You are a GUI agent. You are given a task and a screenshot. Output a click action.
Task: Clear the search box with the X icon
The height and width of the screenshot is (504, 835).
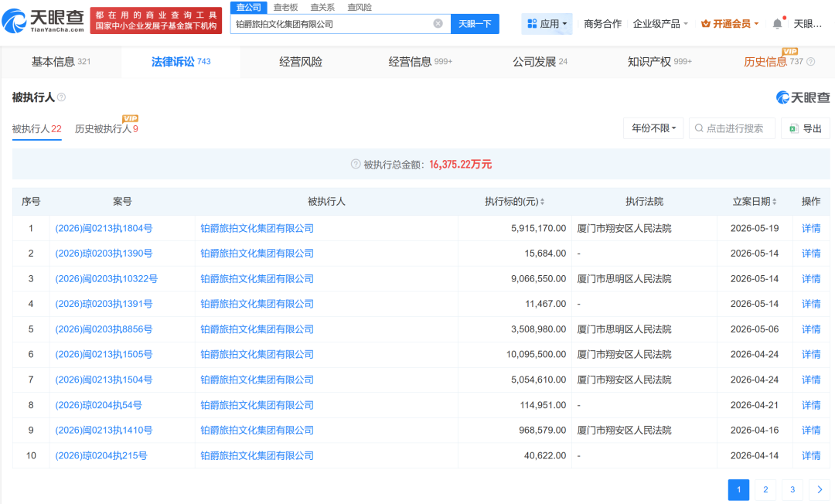[x=438, y=23]
